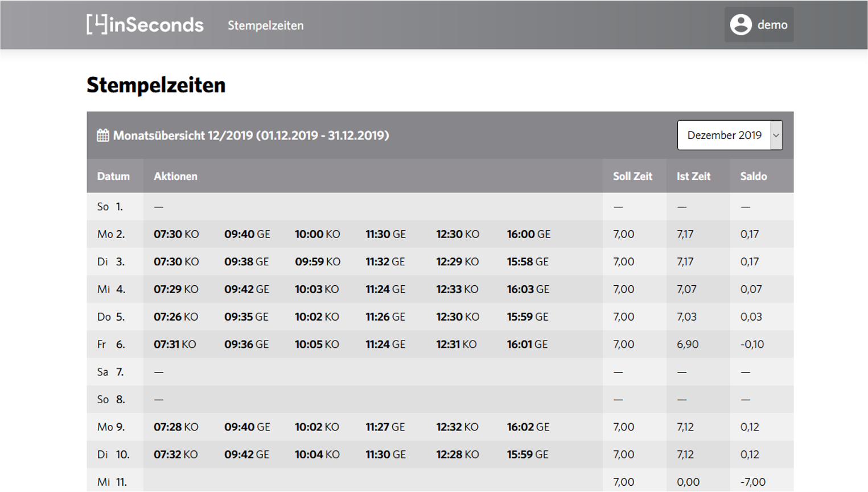Click the 16:02 GE entry on Mo 9.
The height and width of the screenshot is (492, 868).
528,427
